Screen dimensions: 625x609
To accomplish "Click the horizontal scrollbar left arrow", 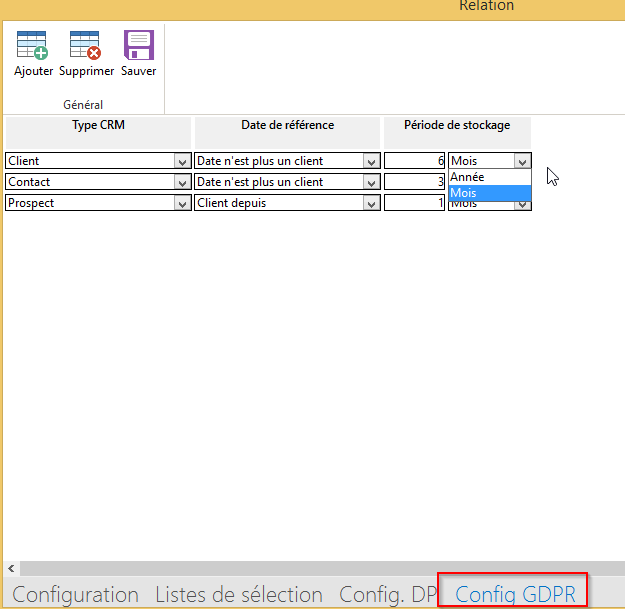I will 10,568.
